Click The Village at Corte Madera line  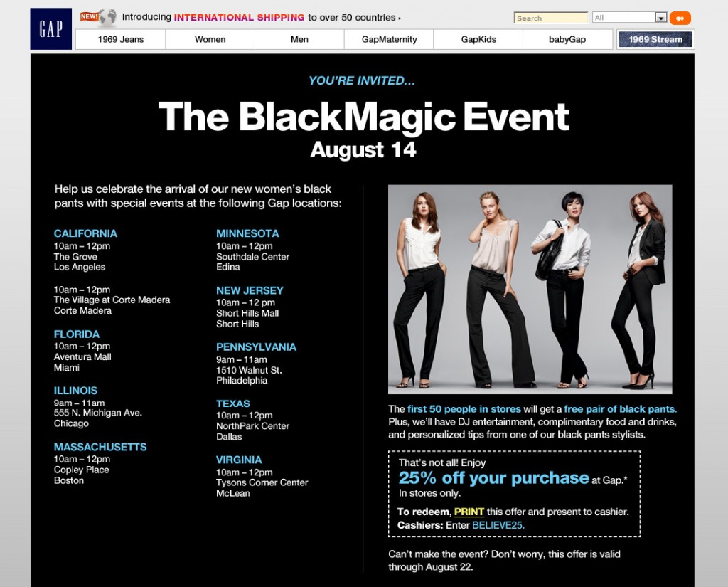(112, 300)
